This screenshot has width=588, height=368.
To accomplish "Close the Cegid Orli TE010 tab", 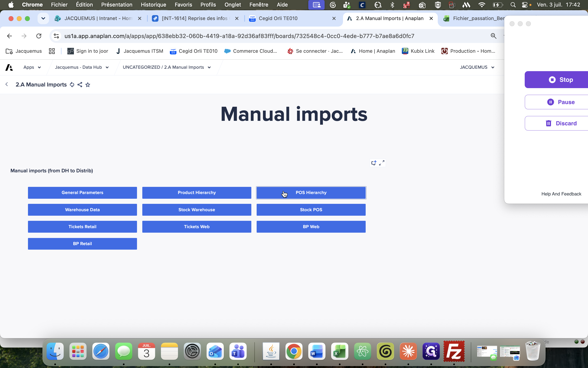I will [334, 18].
